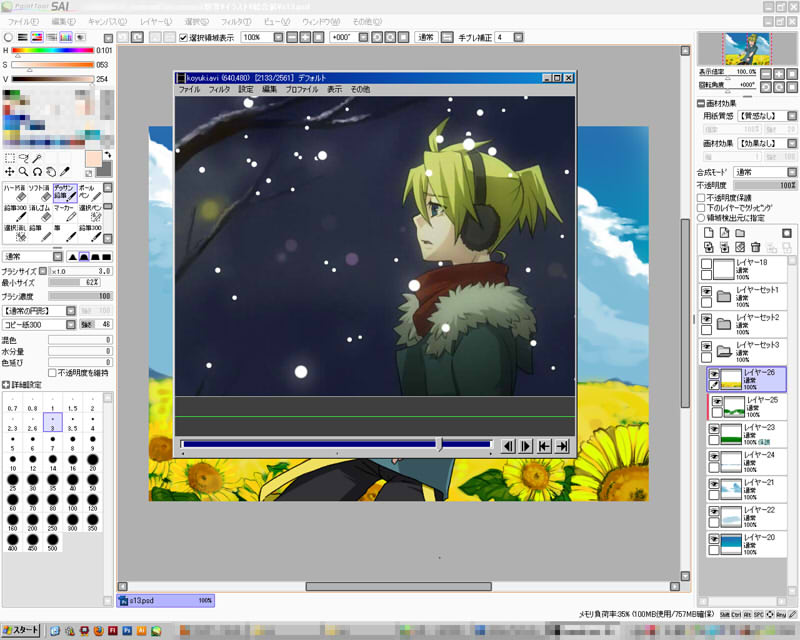
Task: Create a new layer set folder
Action: (740, 233)
